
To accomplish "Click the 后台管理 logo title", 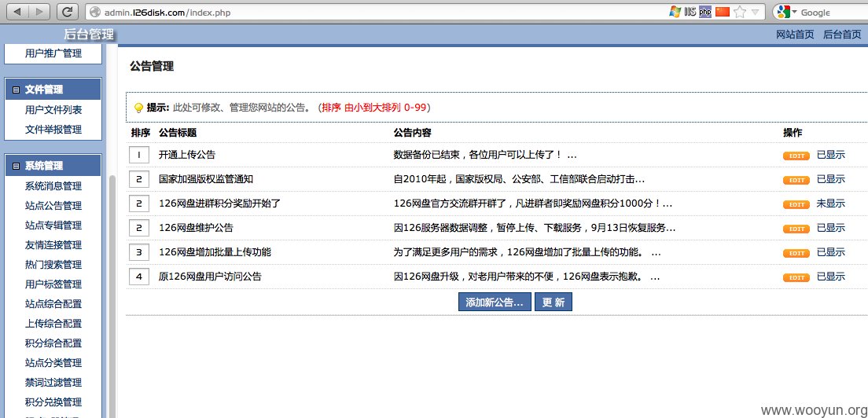I will (89, 35).
